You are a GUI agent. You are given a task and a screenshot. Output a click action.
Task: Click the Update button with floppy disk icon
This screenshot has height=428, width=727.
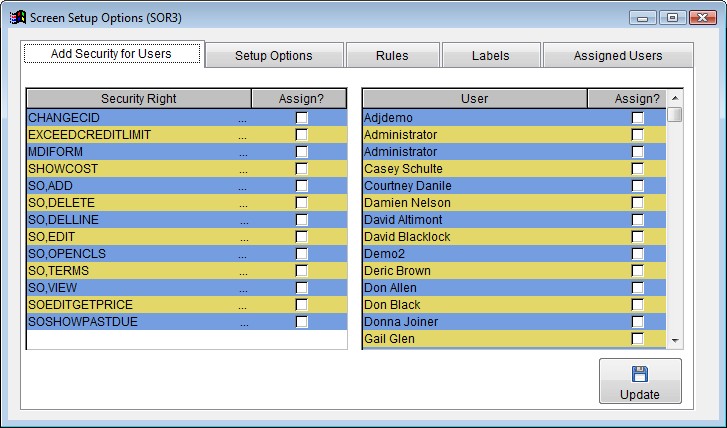[640, 382]
